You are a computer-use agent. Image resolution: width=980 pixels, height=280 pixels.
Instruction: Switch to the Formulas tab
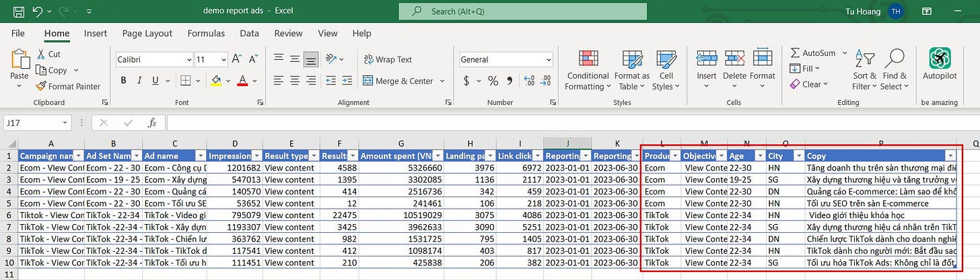click(x=206, y=33)
